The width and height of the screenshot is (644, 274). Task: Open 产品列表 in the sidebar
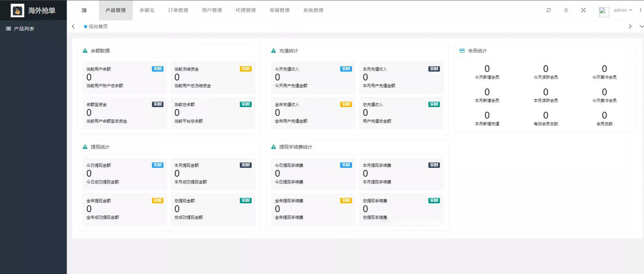point(24,29)
